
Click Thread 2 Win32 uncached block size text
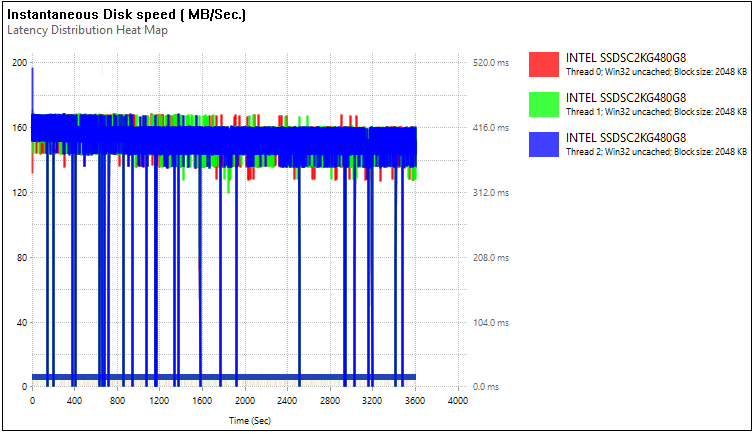coord(656,151)
